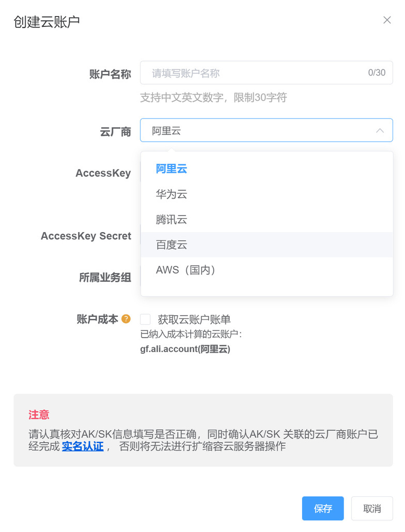Focus the 账户名称 input field
The height and width of the screenshot is (532, 405).
pyautogui.click(x=267, y=72)
